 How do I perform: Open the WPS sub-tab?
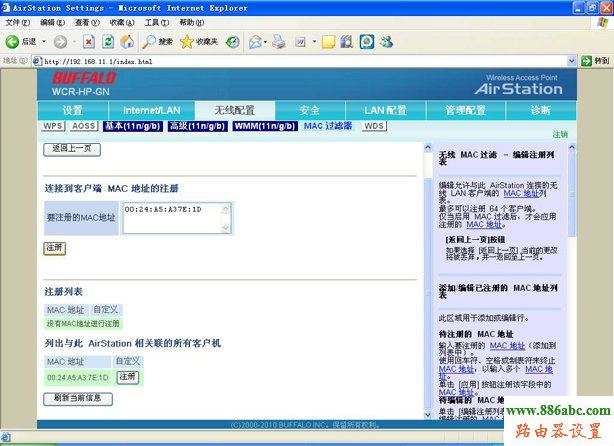(x=53, y=126)
